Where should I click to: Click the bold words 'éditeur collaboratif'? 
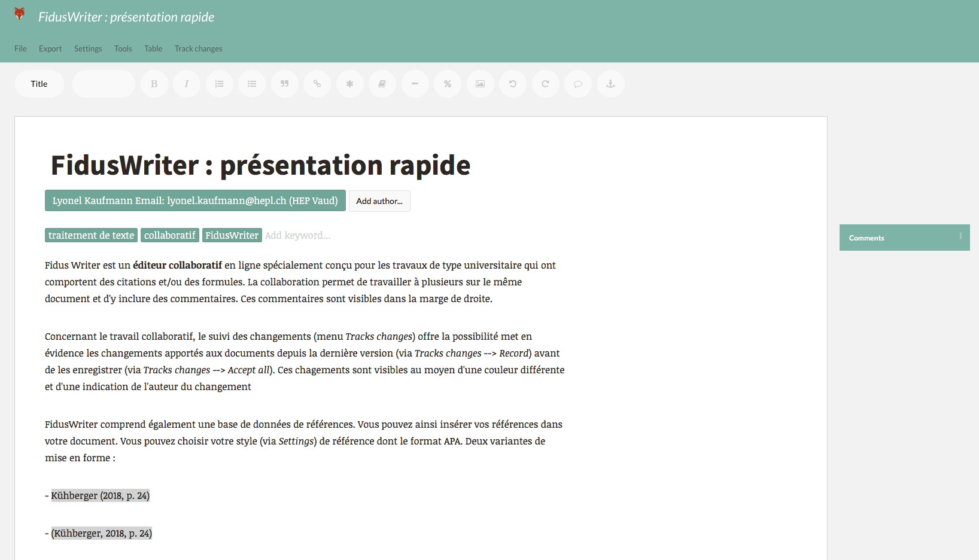(177, 265)
